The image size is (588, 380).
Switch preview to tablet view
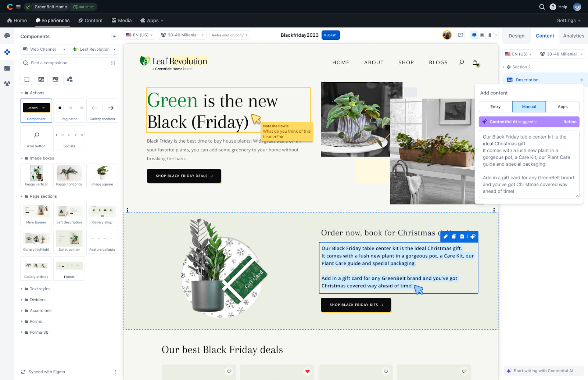tap(481, 35)
